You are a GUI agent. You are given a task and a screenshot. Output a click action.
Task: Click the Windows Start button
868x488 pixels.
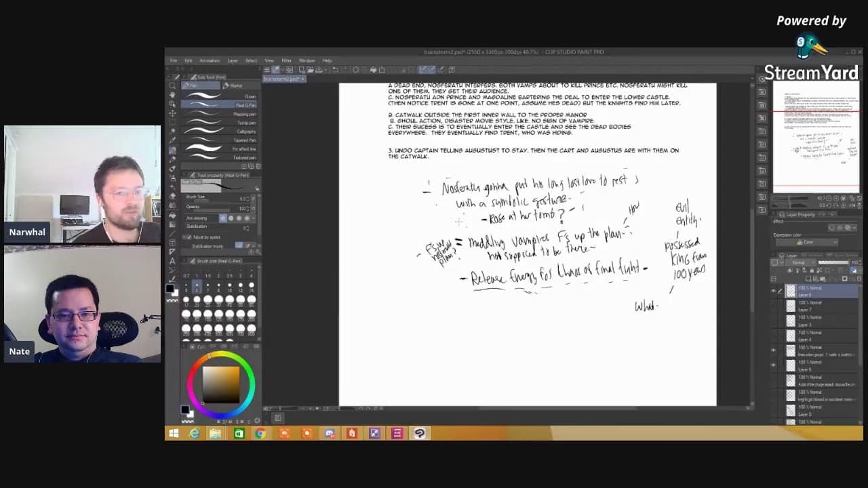[174, 434]
